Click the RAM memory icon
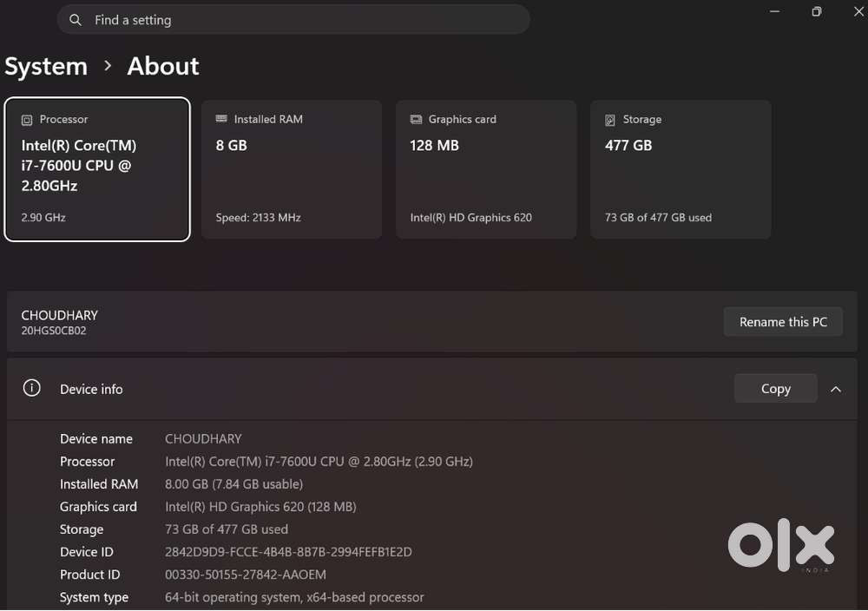 click(x=221, y=118)
